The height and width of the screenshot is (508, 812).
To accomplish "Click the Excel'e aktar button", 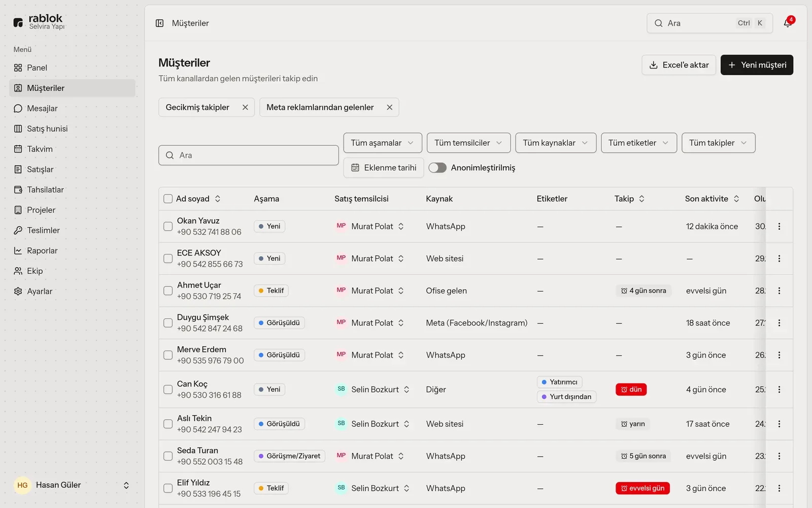I will click(x=679, y=65).
